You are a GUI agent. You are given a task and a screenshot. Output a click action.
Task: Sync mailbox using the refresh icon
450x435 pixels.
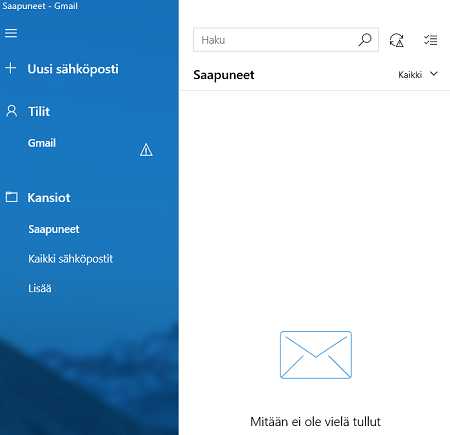pyautogui.click(x=397, y=40)
